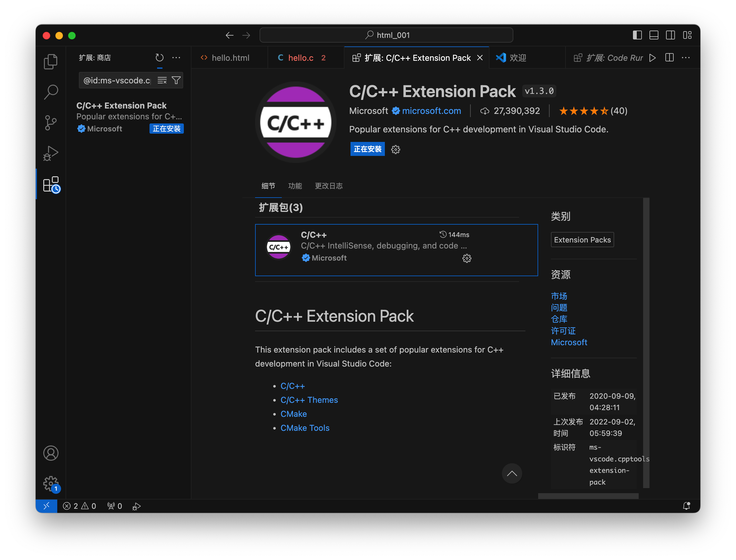Open editor more actions menu
The height and width of the screenshot is (560, 736).
(x=685, y=58)
